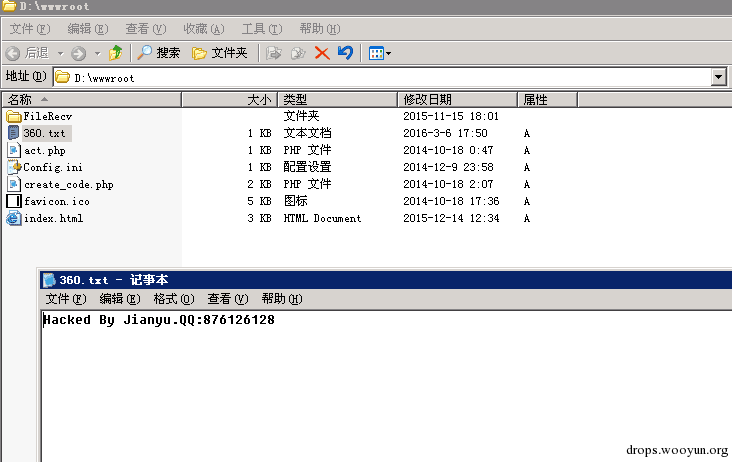Sort files by 大小 column header

point(258,99)
